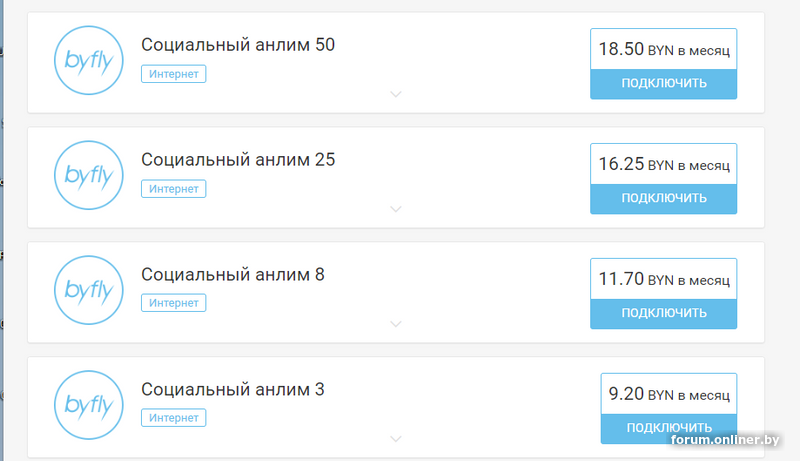
Task: Expand details chevron for Социальный анлим 25
Action: pyautogui.click(x=396, y=209)
